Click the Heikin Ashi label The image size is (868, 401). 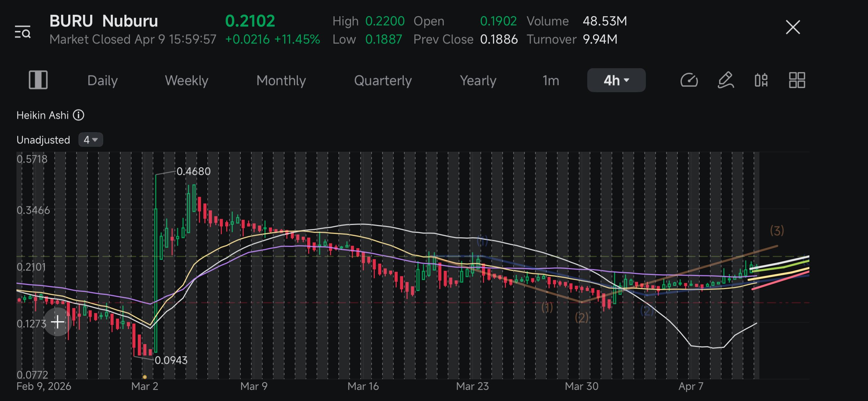(x=43, y=115)
